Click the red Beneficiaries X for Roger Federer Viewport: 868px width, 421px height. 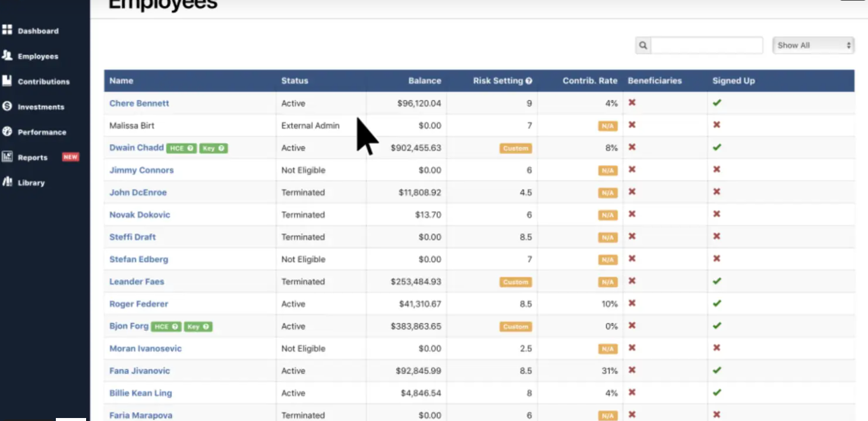(632, 303)
